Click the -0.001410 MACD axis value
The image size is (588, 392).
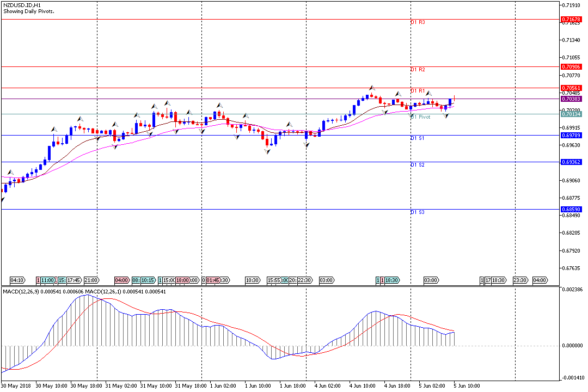point(572,378)
